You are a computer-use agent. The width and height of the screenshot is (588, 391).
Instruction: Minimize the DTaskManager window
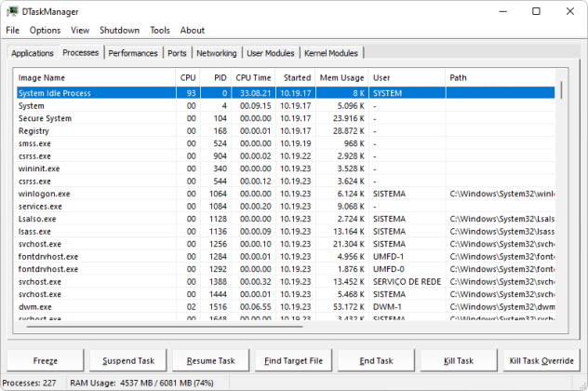click(x=503, y=11)
